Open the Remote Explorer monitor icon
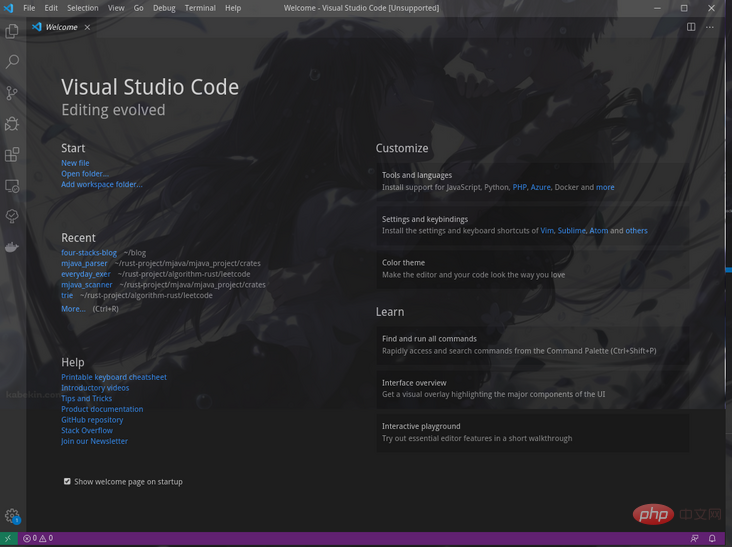The image size is (732, 547). click(x=12, y=186)
